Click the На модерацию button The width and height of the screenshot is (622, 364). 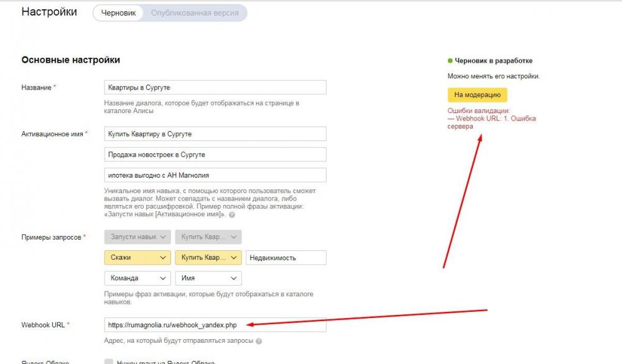point(477,94)
